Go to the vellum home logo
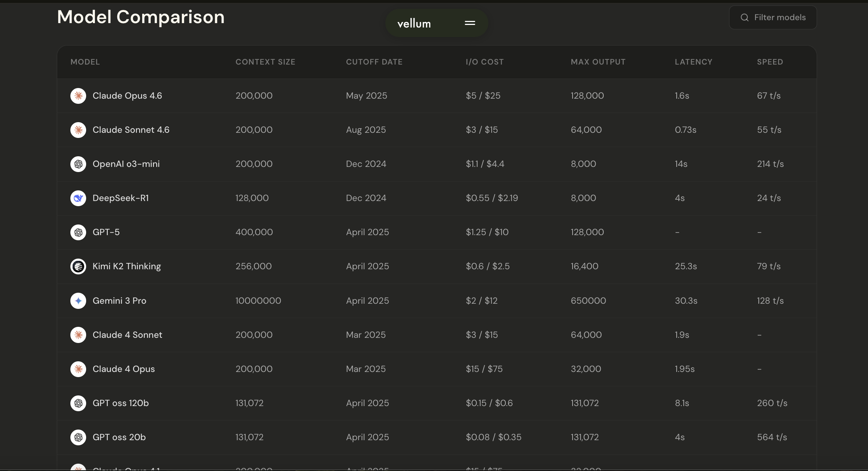Screen dimensions: 868x471 pos(414,23)
